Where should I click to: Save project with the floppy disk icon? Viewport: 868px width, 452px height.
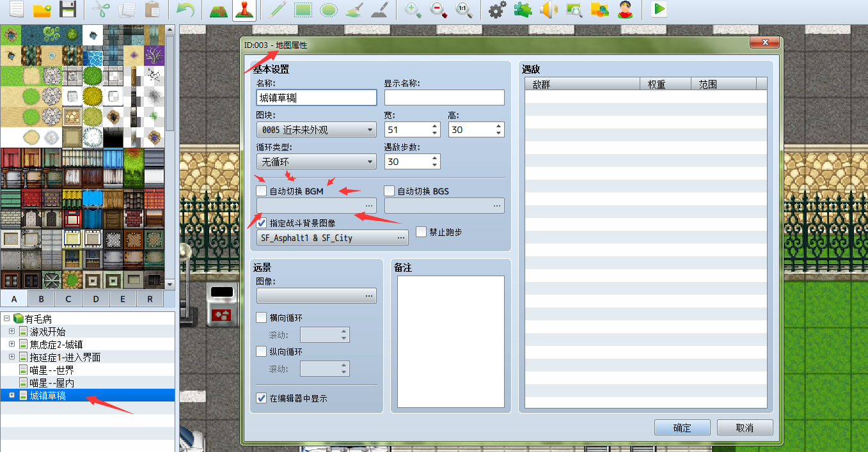pyautogui.click(x=68, y=10)
